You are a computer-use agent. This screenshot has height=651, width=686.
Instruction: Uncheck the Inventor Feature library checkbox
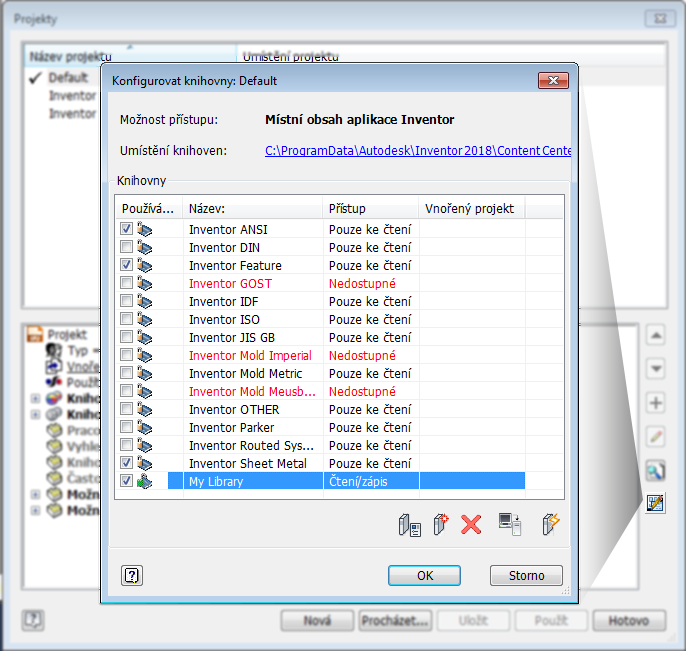tap(126, 265)
